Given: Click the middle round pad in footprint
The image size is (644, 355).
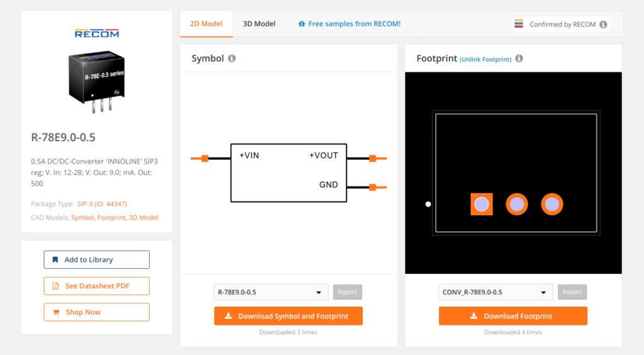Looking at the screenshot, I should tap(517, 204).
